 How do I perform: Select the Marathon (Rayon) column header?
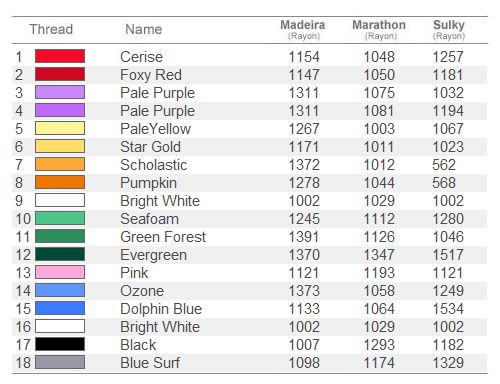[x=379, y=30]
